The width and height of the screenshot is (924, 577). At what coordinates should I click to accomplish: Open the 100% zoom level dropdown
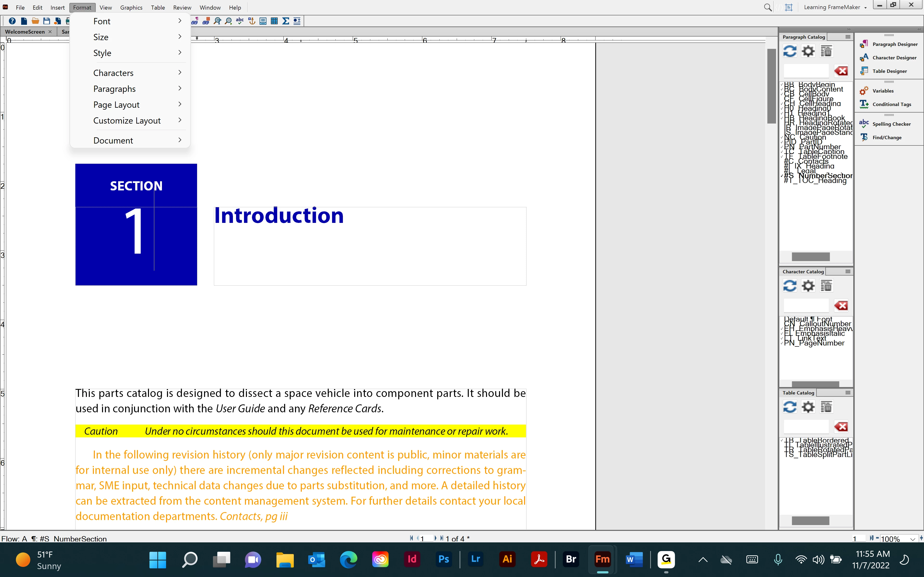pos(912,539)
